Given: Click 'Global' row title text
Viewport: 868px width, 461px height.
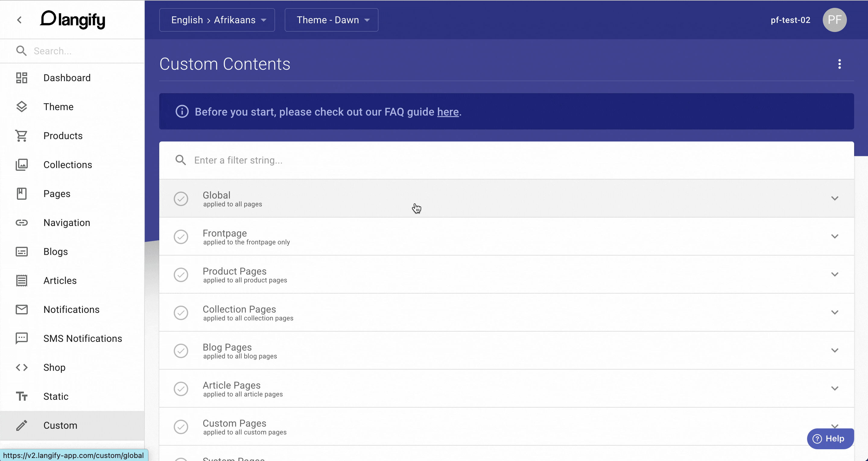Looking at the screenshot, I should (x=216, y=195).
